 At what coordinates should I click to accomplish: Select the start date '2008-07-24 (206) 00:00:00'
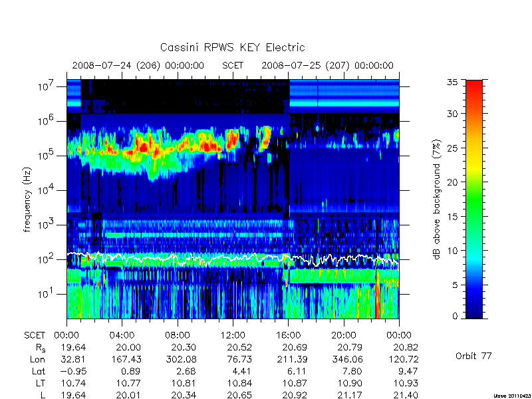[138, 65]
